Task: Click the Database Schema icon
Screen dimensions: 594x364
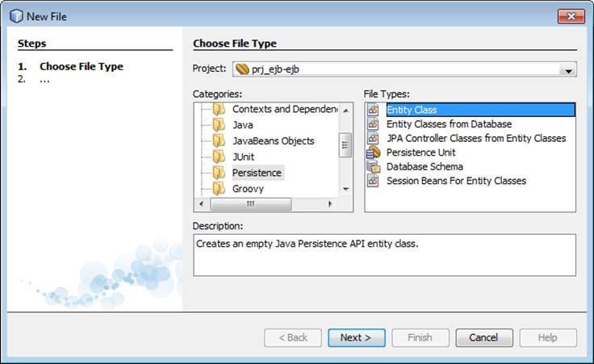Action: tap(373, 166)
